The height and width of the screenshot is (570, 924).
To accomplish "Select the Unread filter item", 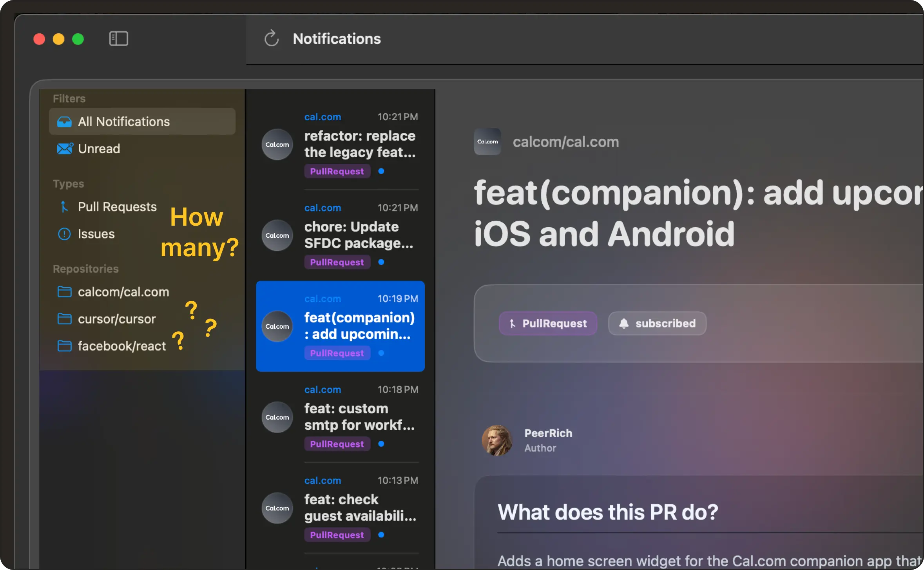I will point(99,149).
